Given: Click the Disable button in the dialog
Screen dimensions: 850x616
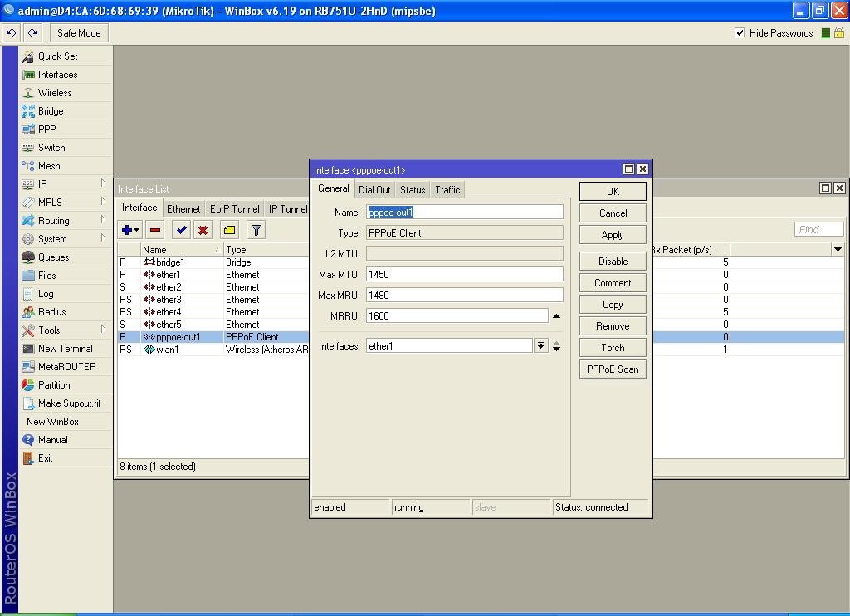Looking at the screenshot, I should 613,262.
